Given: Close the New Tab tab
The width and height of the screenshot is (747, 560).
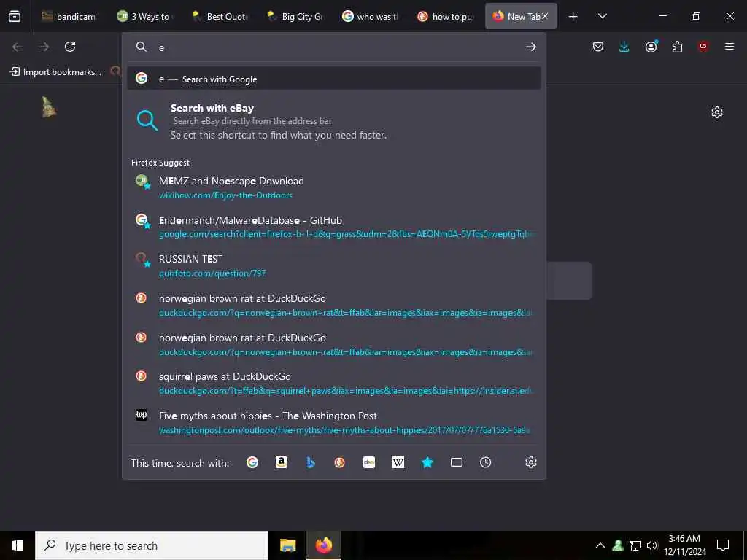Looking at the screenshot, I should click(x=545, y=17).
